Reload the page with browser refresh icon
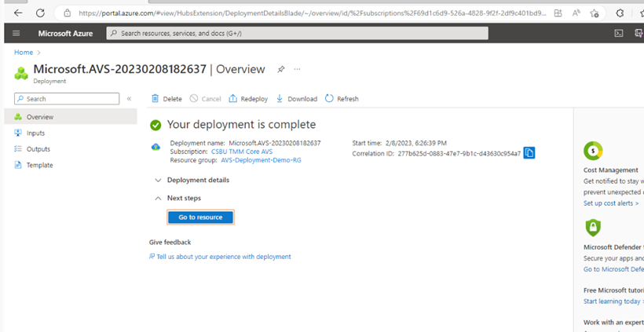 [40, 13]
